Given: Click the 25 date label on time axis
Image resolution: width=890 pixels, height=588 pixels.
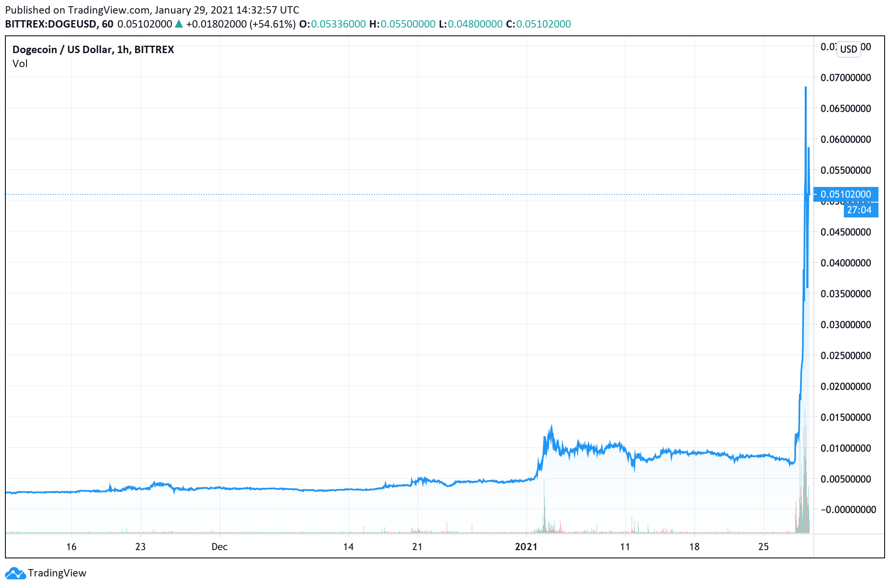Looking at the screenshot, I should coord(764,547).
